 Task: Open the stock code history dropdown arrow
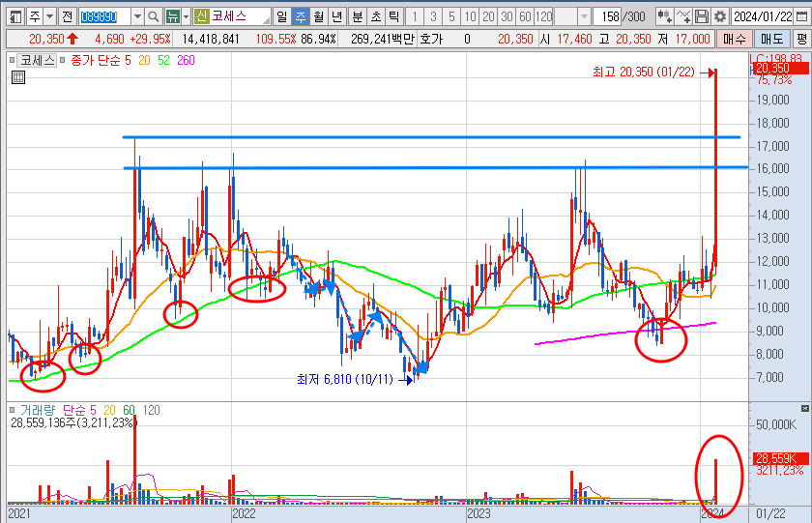pyautogui.click(x=137, y=17)
